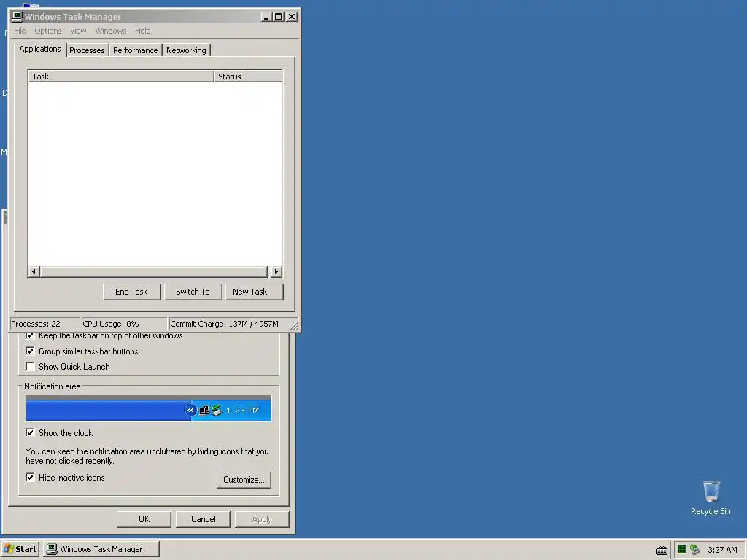Click the 1:23 PM preview clock
Viewport: 747px width, 560px height.
[242, 411]
